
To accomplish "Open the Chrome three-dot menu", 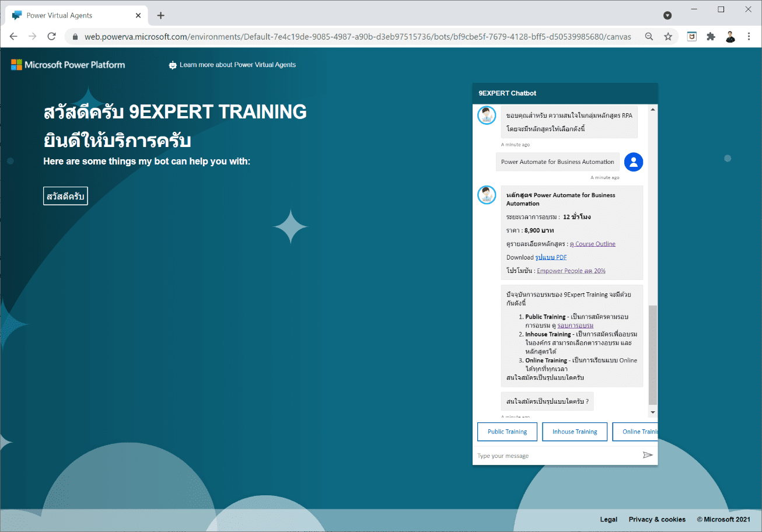I will 749,36.
